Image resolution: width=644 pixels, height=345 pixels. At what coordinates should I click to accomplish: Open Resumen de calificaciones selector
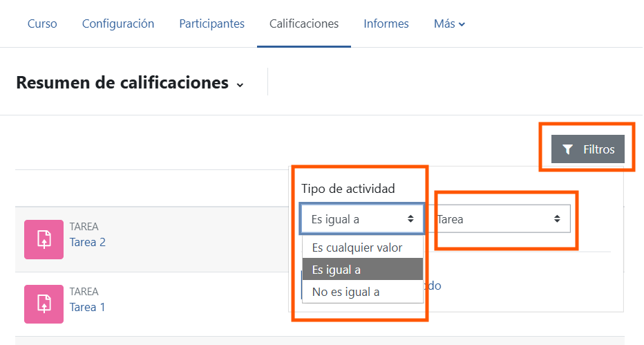point(130,82)
